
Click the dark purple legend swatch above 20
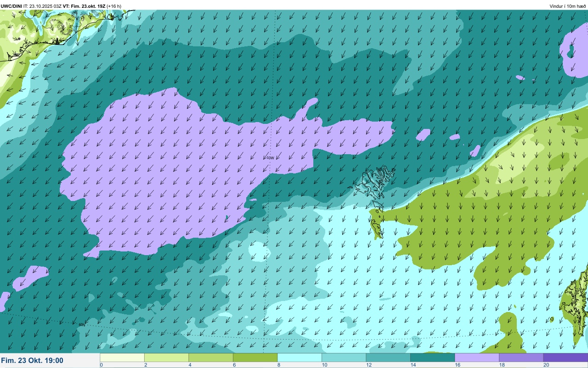tap(565, 357)
